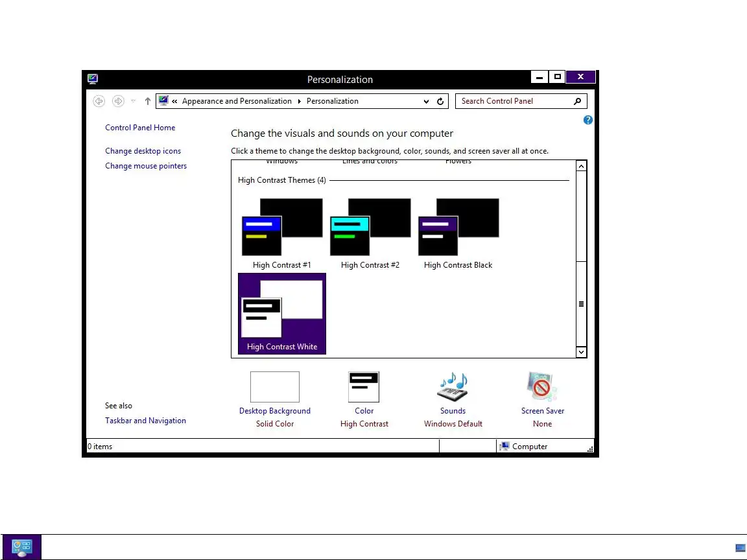
Task: Open Help with the question mark icon
Action: pyautogui.click(x=588, y=120)
